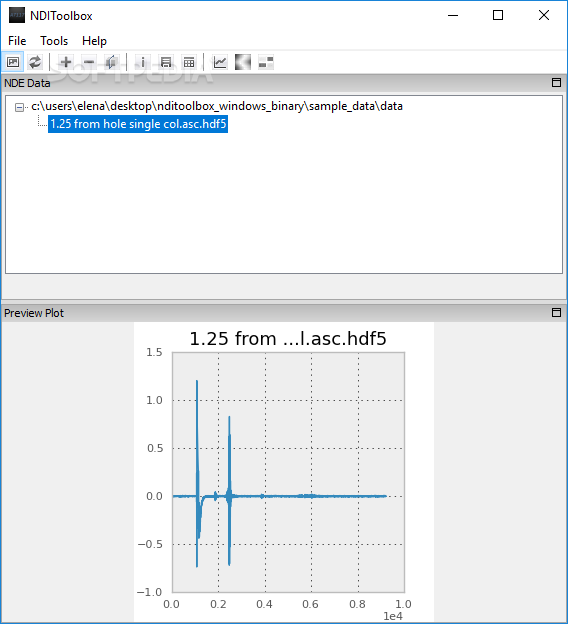Select '1.25 from hole single col.asc.hdf5' file
This screenshot has width=568, height=624.
[x=138, y=124]
